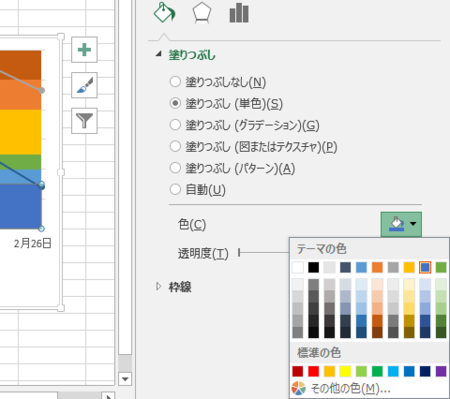Open the Effects pentagon tab
Viewport: 450px width, 399px height.
pos(202,13)
